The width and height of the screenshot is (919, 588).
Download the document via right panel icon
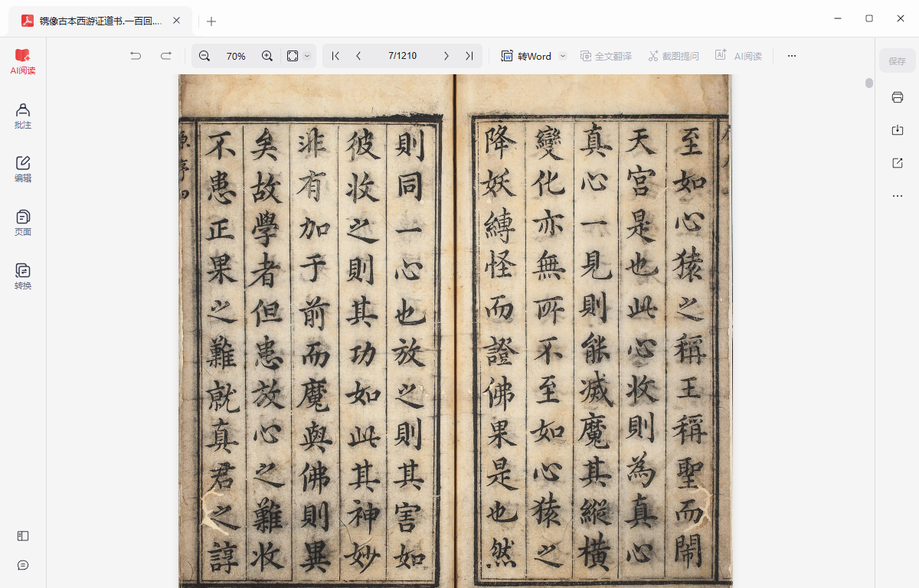[898, 130]
